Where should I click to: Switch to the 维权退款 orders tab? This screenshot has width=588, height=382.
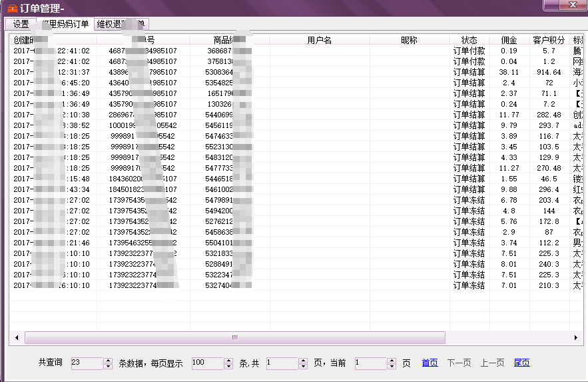pyautogui.click(x=120, y=24)
